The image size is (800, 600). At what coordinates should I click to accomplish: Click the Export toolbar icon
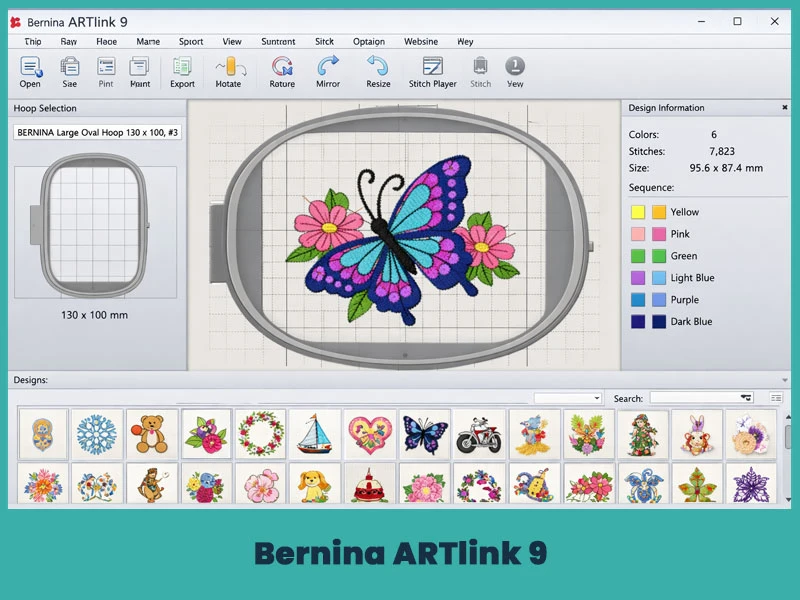click(x=182, y=67)
